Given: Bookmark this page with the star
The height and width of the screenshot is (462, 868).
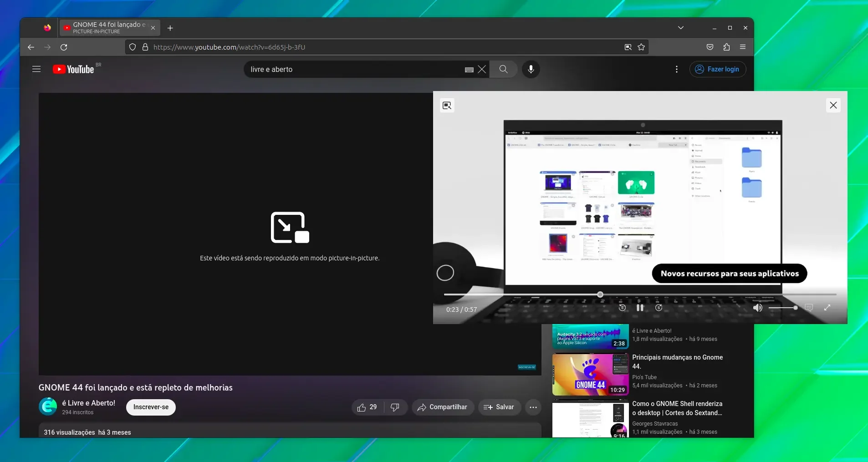Looking at the screenshot, I should [x=641, y=47].
